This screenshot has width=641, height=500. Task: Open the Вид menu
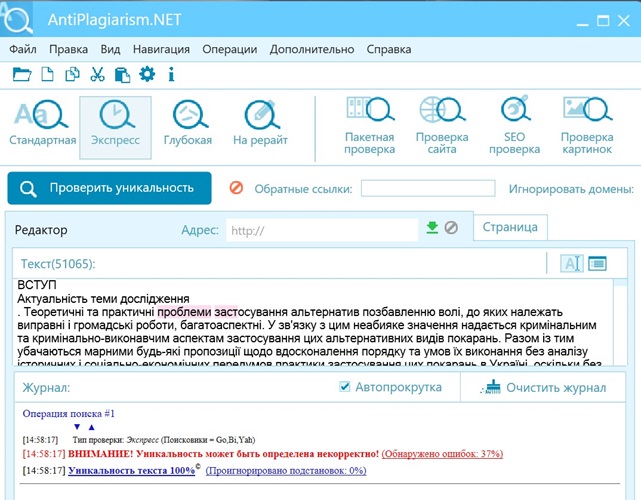click(110, 49)
